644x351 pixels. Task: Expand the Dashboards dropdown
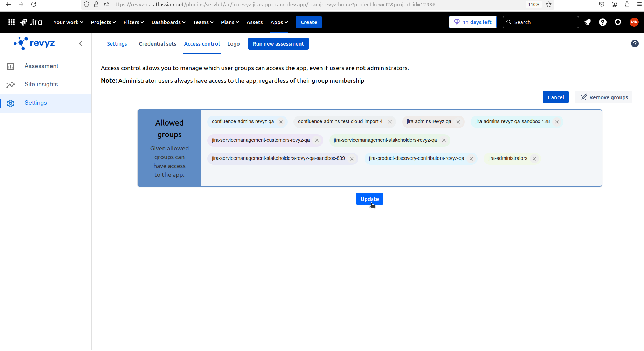168,22
